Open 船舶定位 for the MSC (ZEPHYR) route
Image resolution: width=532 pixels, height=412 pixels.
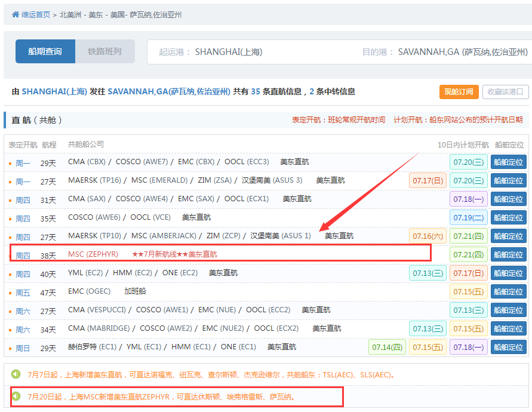508,255
